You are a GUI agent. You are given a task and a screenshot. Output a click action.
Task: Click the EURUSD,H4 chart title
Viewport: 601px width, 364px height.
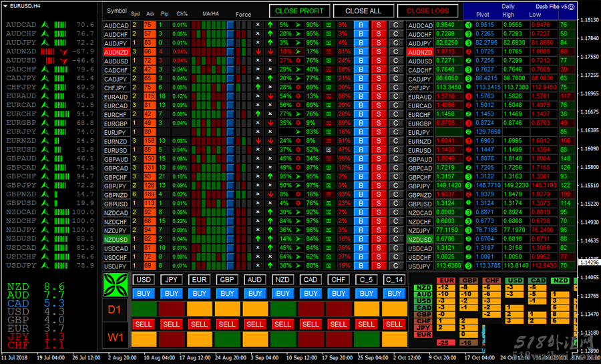point(25,6)
